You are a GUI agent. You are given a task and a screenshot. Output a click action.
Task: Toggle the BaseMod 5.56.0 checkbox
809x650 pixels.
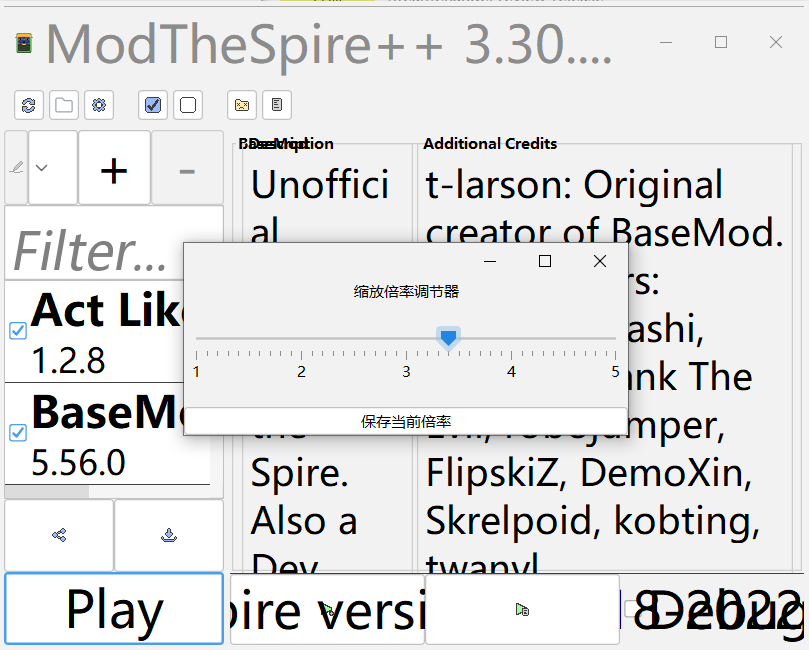pos(18,432)
